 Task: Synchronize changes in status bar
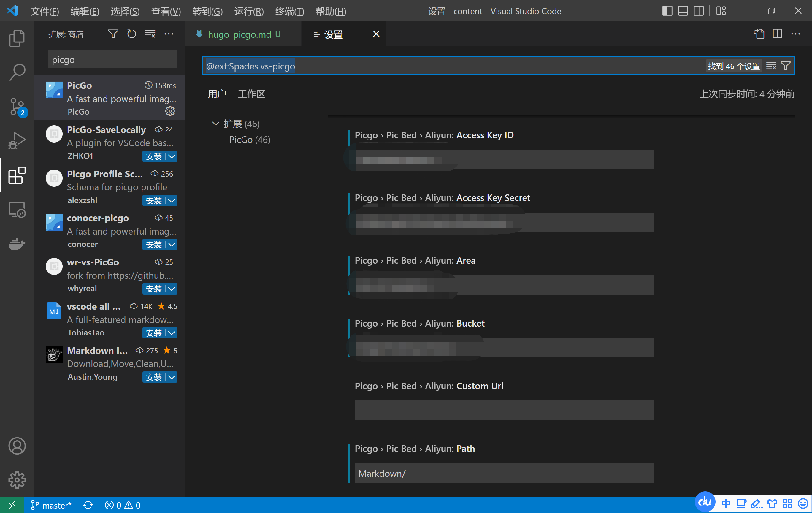pyautogui.click(x=88, y=505)
